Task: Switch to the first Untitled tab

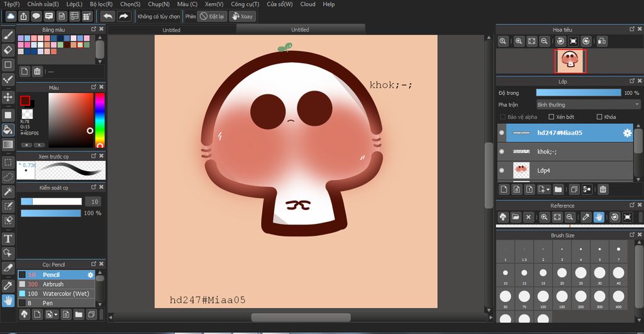Action: (x=171, y=30)
